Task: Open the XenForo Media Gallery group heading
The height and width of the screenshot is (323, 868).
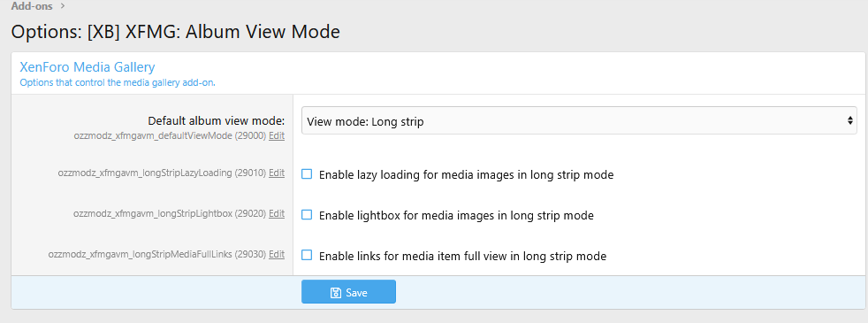Action: click(x=88, y=67)
